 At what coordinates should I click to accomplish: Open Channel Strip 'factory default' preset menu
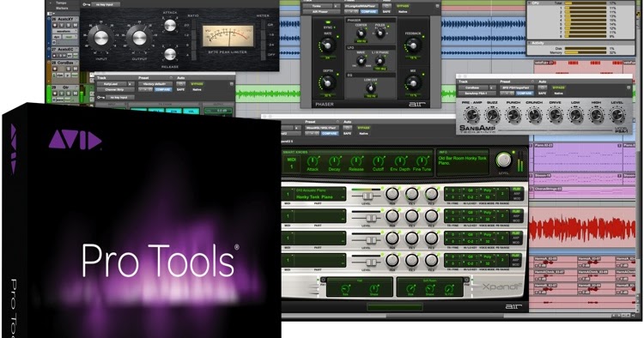click(155, 84)
